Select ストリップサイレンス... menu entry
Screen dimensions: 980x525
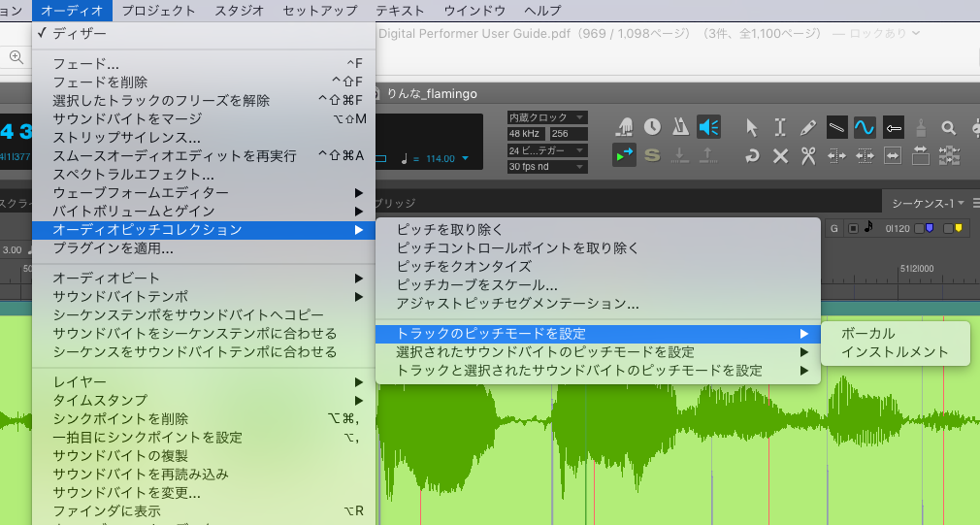tap(204, 138)
